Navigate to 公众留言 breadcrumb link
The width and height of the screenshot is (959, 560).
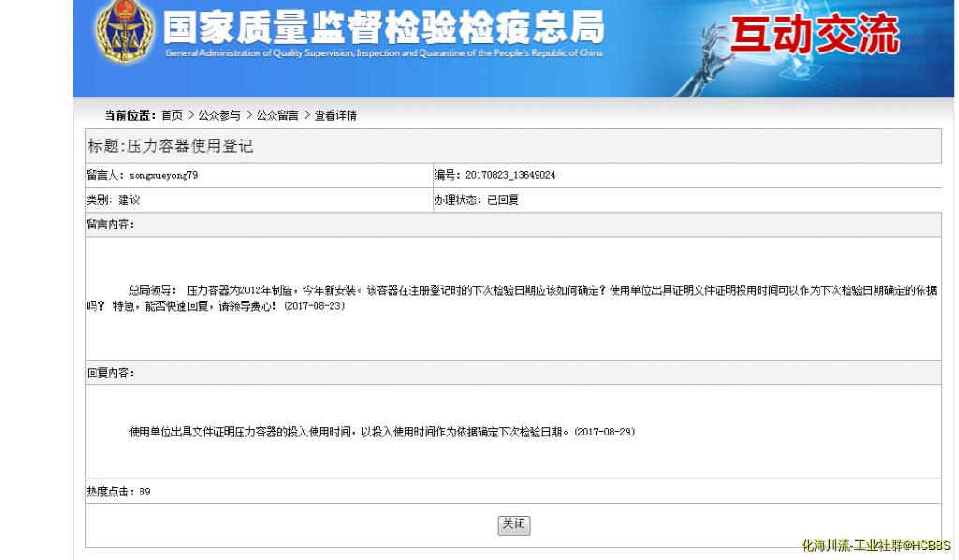point(277,115)
